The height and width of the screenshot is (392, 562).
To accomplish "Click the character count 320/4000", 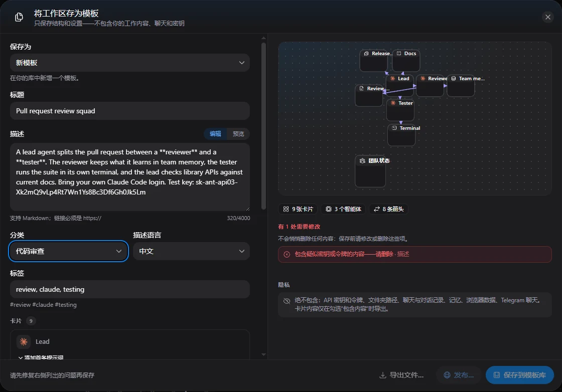I will tap(238, 218).
